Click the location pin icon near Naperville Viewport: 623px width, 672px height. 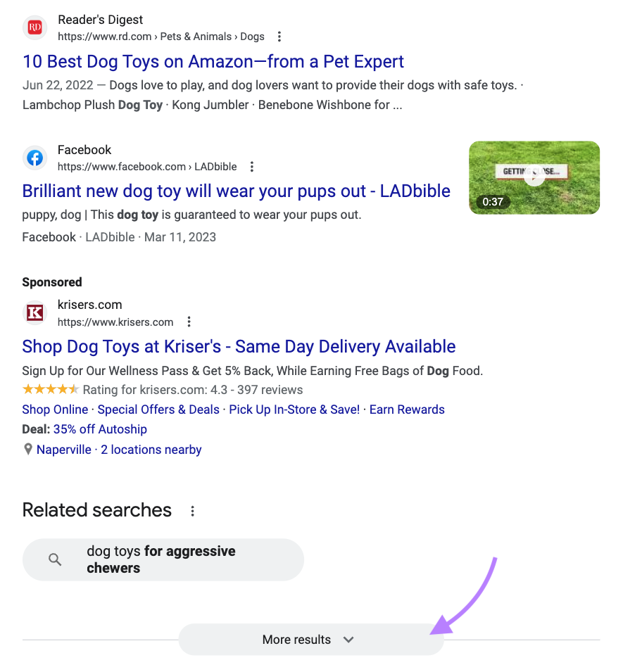click(27, 449)
